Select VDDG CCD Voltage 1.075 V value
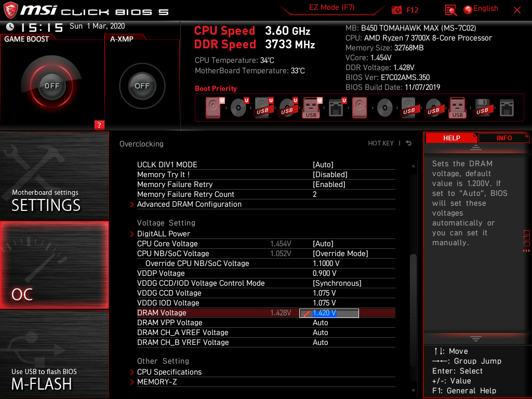The height and width of the screenshot is (399, 532). coord(324,293)
